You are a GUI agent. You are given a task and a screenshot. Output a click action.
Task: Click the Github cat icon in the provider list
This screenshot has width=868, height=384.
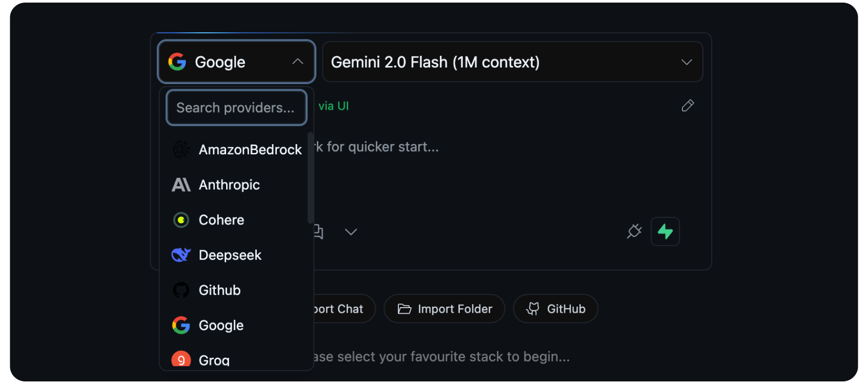(180, 290)
